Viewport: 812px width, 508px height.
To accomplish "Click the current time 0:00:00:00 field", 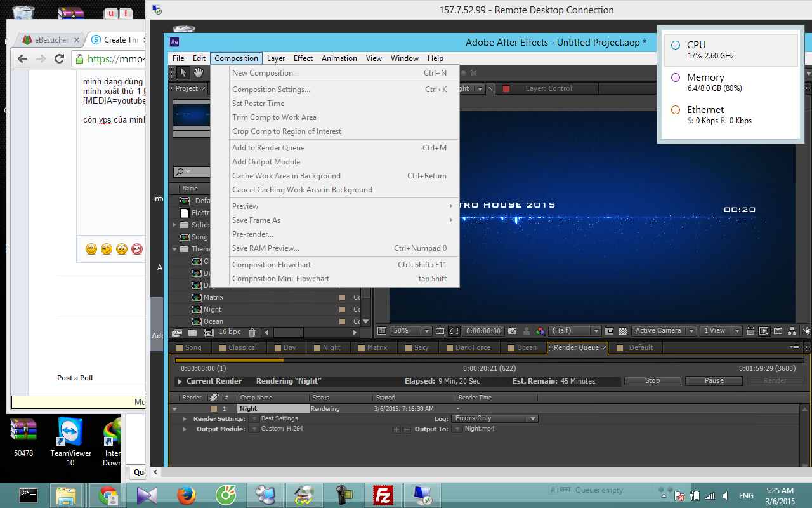I will tap(483, 331).
